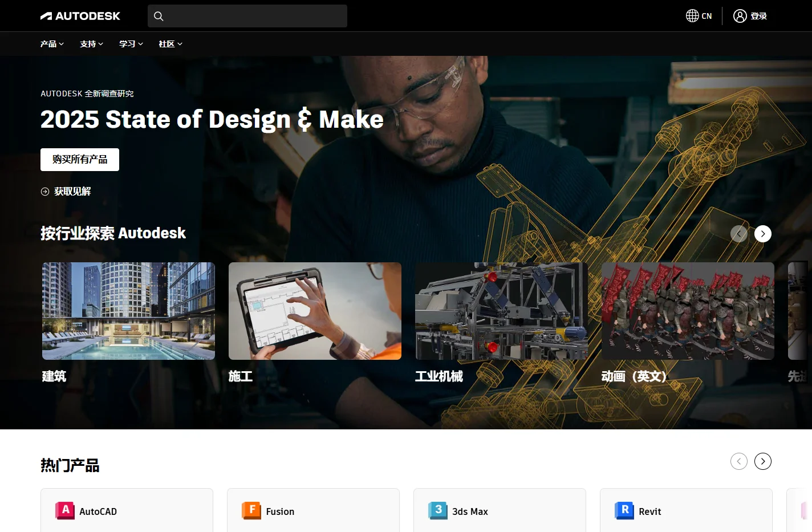Click the Autodesk logo
812x532 pixels.
tap(80, 16)
